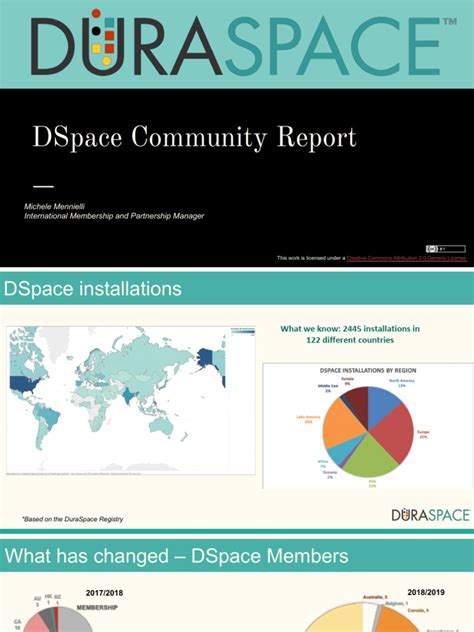Screen dimensions: 474x632
Task: Click the 'What has changed – DSpace Members' heading
Action: coord(177,556)
